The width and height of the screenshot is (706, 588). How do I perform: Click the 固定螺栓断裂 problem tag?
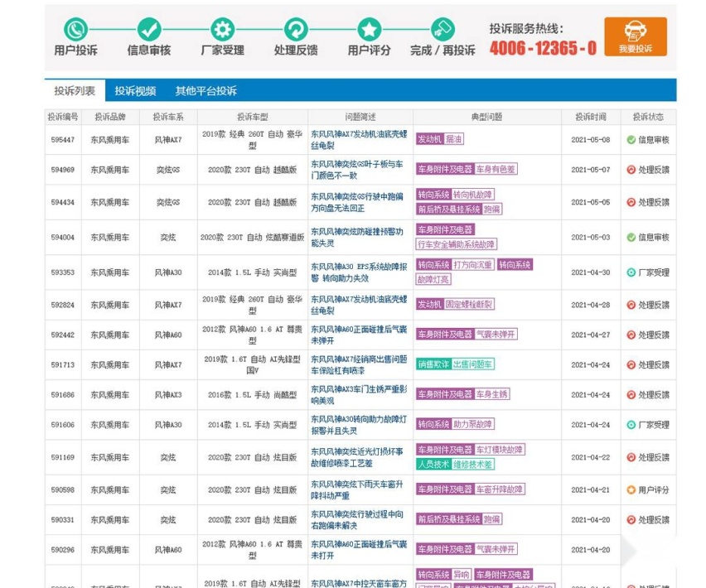point(469,304)
